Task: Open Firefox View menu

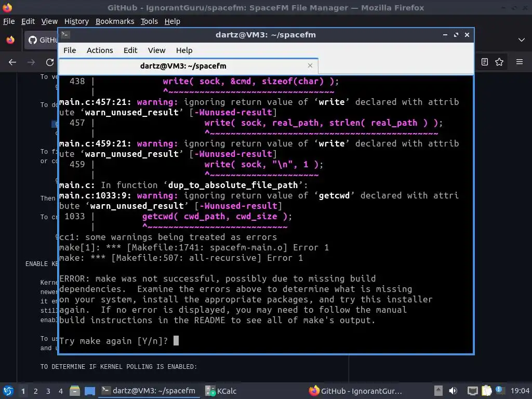Action: [x=49, y=21]
